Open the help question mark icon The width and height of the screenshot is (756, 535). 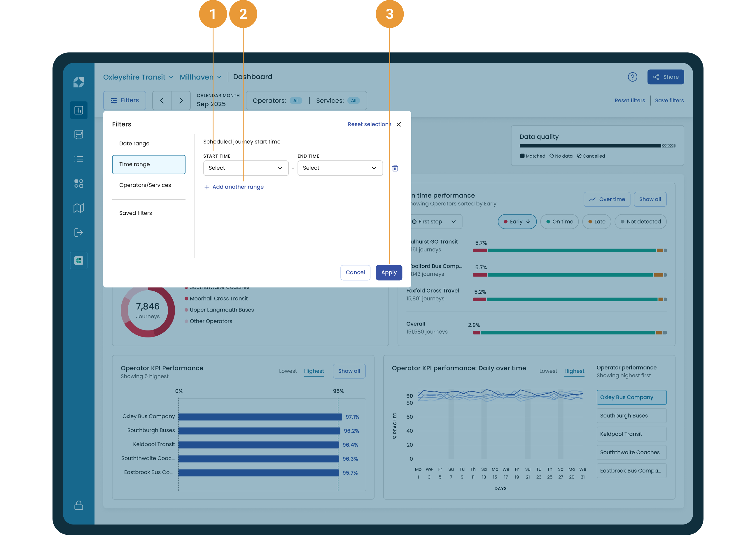(632, 77)
